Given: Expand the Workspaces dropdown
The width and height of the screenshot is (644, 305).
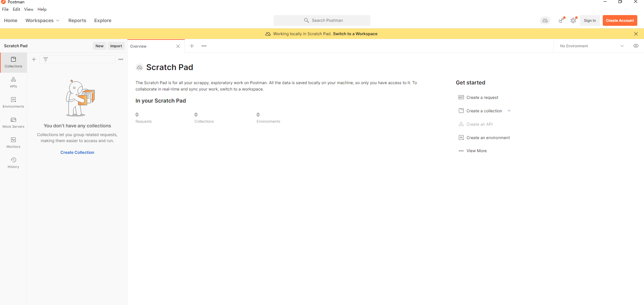Looking at the screenshot, I should click(x=42, y=20).
